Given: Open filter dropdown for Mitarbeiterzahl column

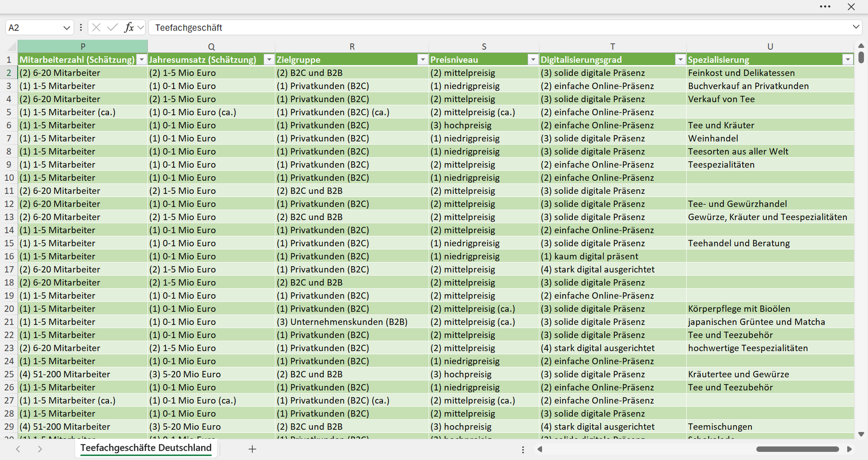Looking at the screenshot, I should click(x=142, y=60).
